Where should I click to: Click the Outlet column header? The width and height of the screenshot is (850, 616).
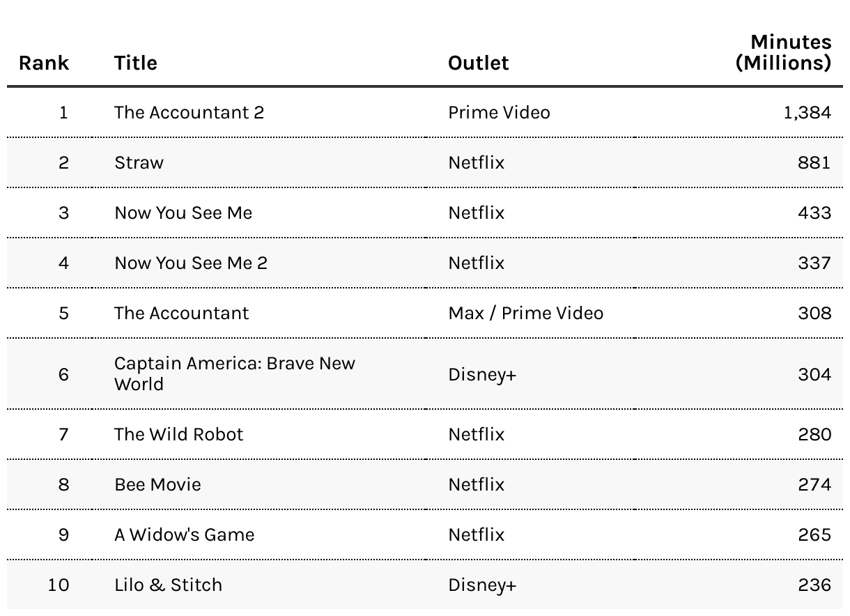tap(479, 63)
